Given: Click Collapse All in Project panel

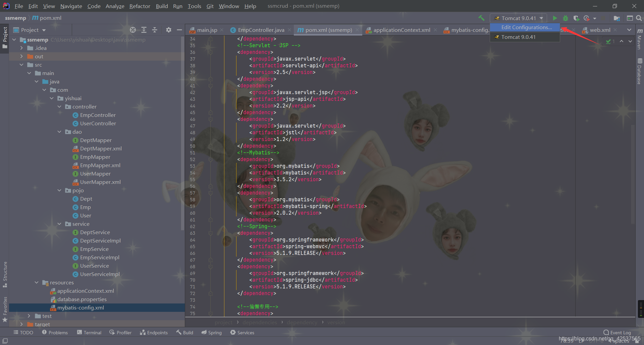Looking at the screenshot, I should point(155,30).
